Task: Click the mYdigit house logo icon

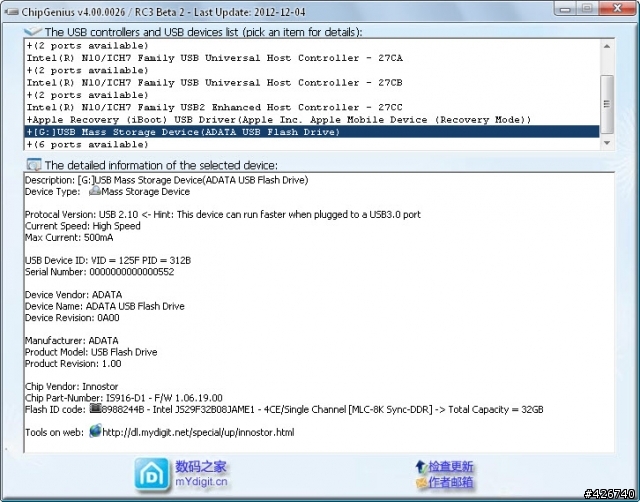Action: coord(152,474)
